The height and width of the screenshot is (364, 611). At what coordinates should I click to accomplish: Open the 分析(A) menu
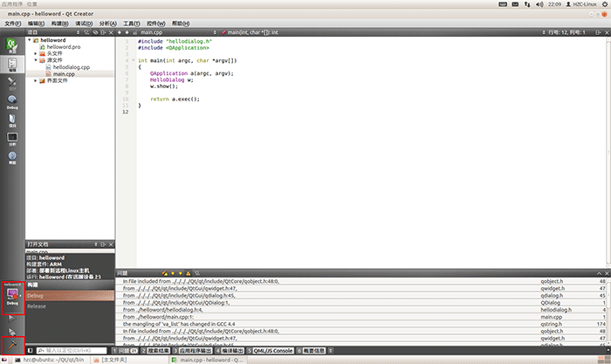point(108,24)
